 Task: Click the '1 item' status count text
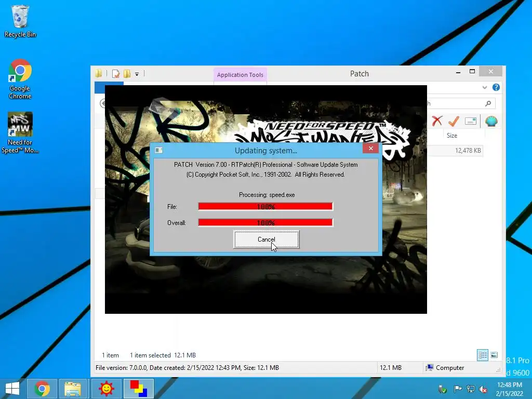[x=110, y=355]
